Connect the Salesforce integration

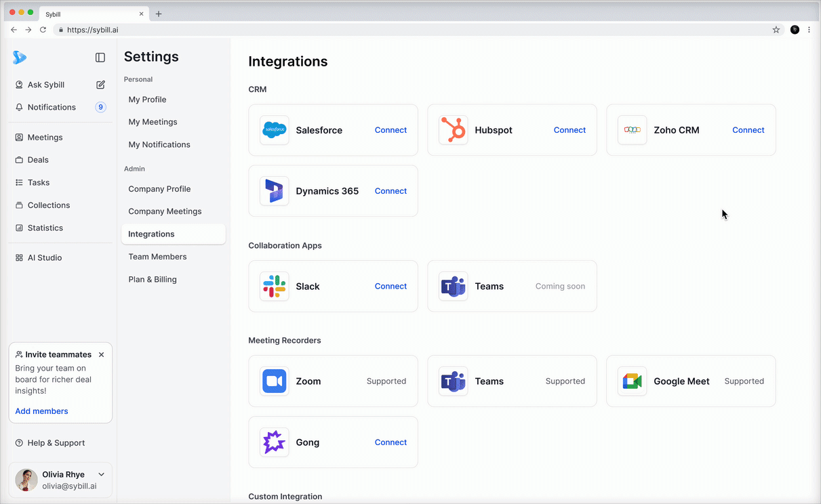tap(391, 130)
